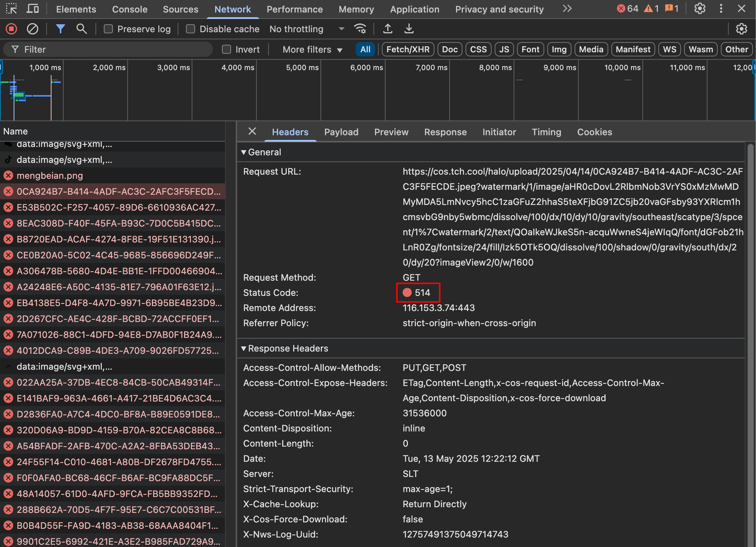This screenshot has width=756, height=547.
Task: Click Export HAR download icon
Action: (x=409, y=29)
